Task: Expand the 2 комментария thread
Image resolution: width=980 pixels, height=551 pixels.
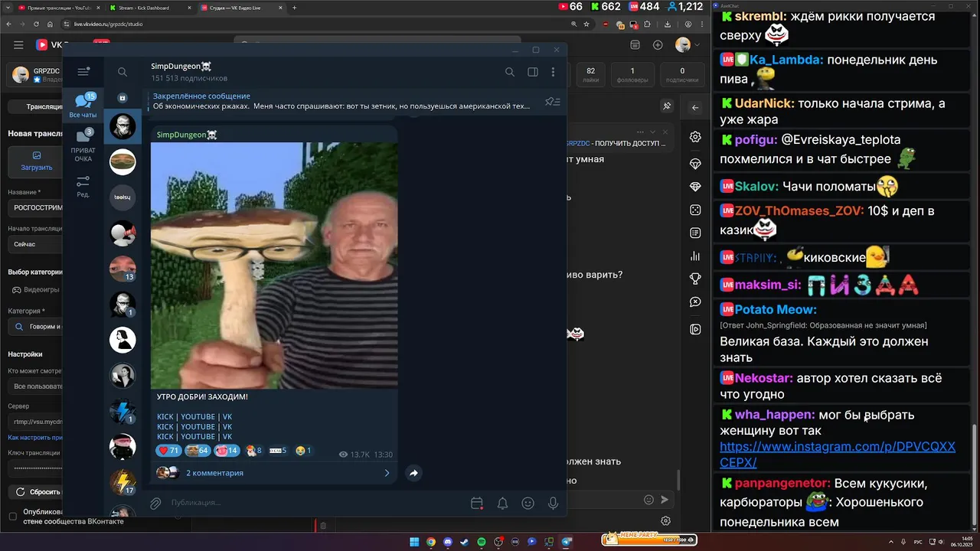Action: click(x=274, y=473)
